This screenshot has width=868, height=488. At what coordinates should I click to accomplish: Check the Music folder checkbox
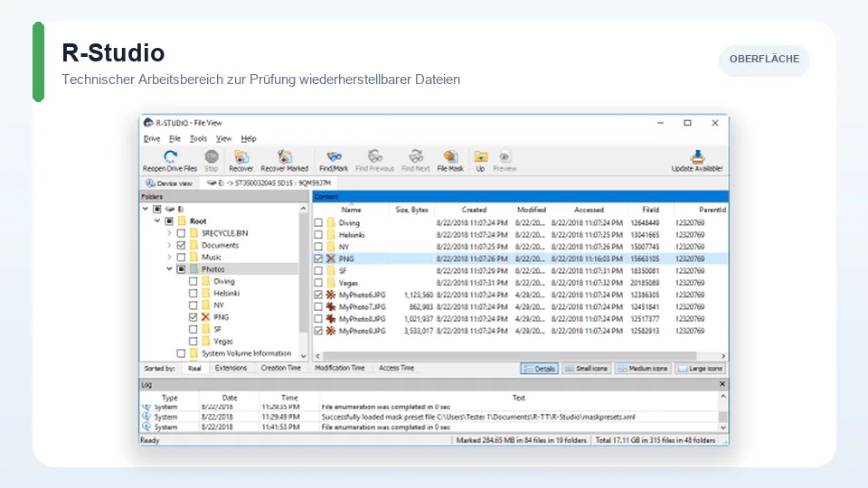point(181,257)
